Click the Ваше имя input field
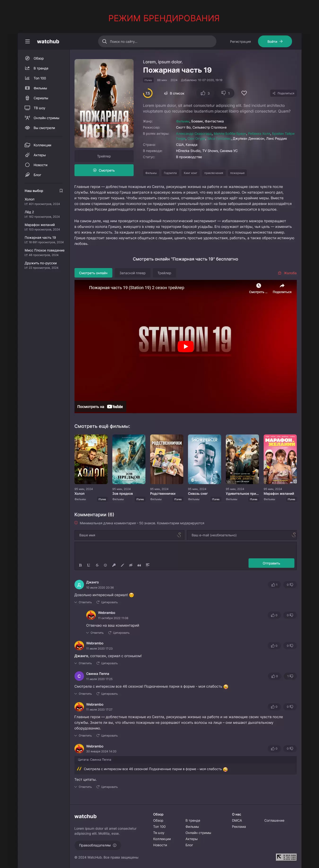Image resolution: width=319 pixels, height=868 pixels. pos(129,535)
